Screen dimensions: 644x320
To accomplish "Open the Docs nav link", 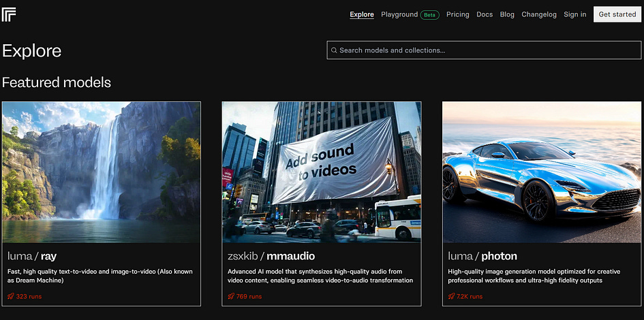I will tap(485, 14).
